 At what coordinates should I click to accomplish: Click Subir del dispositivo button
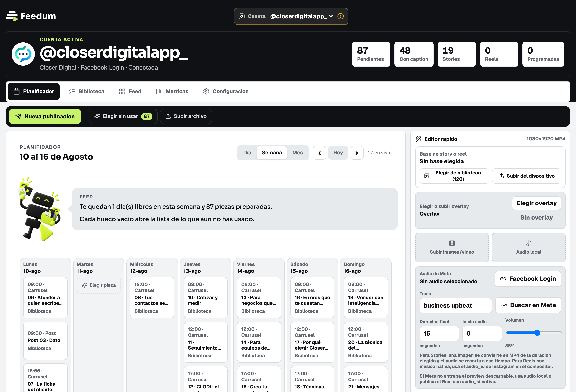tap(526, 176)
